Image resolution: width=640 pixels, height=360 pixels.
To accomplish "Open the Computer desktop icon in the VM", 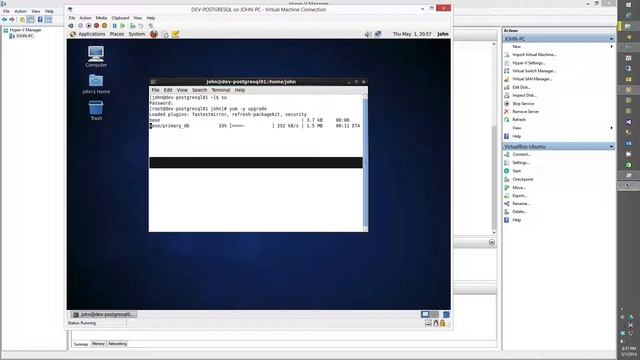I will pos(96,57).
